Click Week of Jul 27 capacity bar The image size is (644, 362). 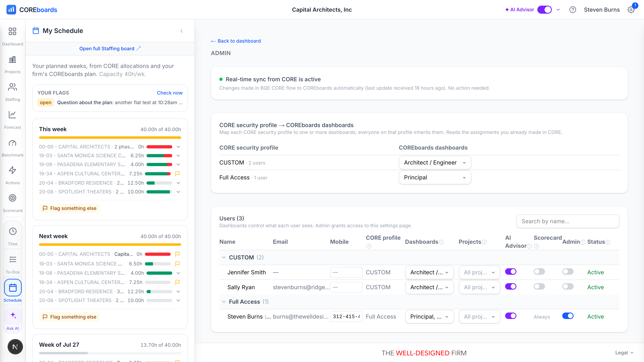pyautogui.click(x=110, y=353)
